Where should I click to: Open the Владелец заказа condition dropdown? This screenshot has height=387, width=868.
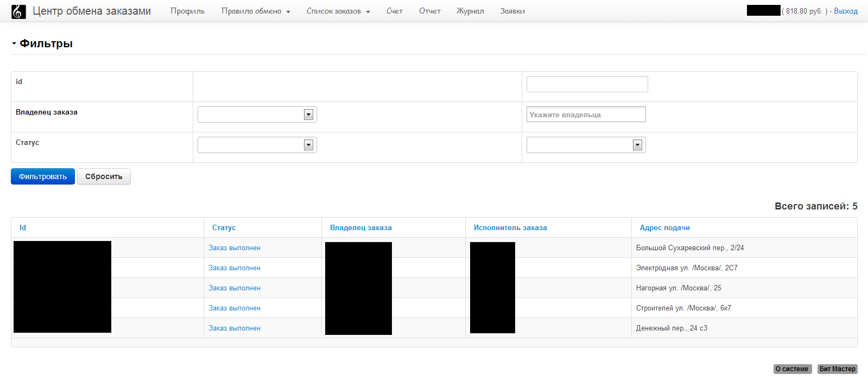tap(257, 115)
